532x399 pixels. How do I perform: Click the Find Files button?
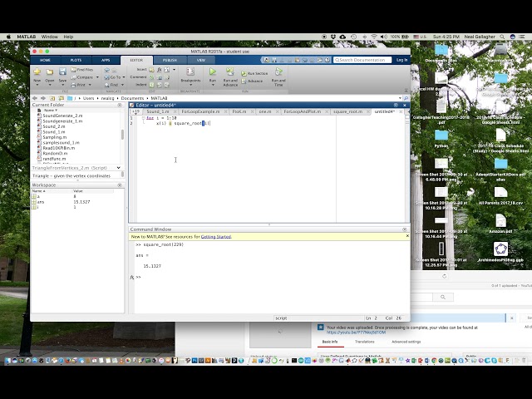click(x=81, y=70)
